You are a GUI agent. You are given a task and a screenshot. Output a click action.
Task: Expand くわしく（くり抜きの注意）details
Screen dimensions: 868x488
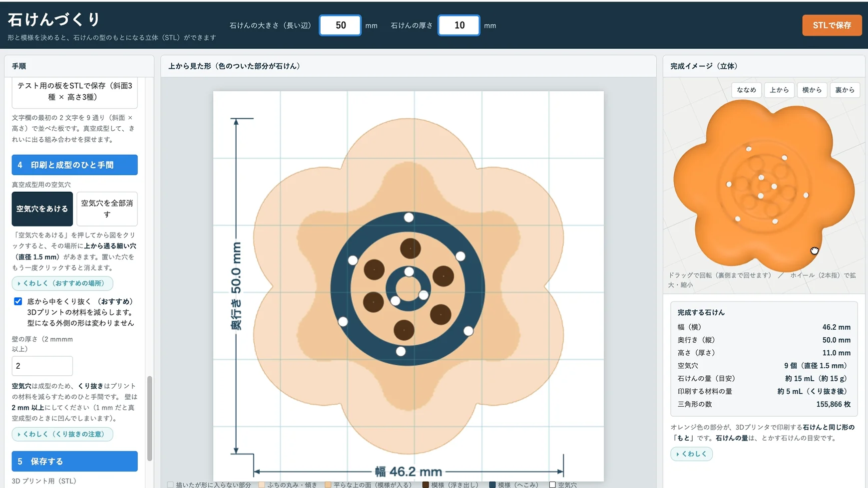coord(62,434)
